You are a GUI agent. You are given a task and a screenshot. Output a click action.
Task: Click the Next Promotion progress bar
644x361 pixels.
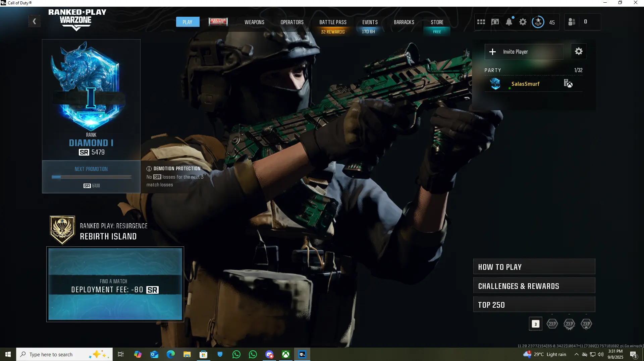(91, 177)
